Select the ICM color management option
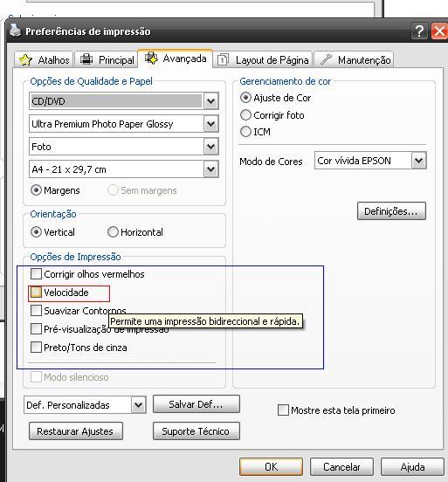Screen dimensions: 448x482 pyautogui.click(x=245, y=132)
